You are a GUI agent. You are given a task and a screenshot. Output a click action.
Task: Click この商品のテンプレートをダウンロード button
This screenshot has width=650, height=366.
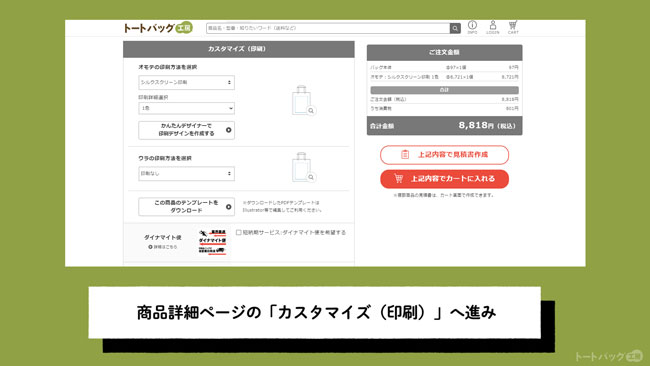pos(187,206)
